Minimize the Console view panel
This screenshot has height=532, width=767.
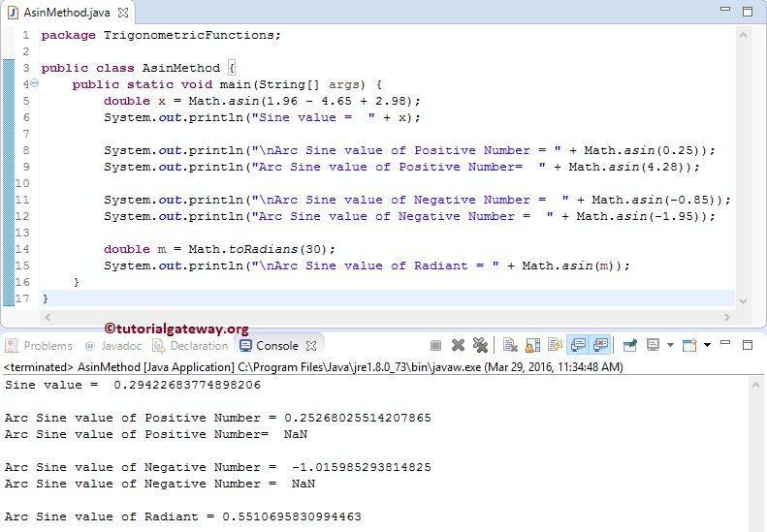pyautogui.click(x=725, y=343)
